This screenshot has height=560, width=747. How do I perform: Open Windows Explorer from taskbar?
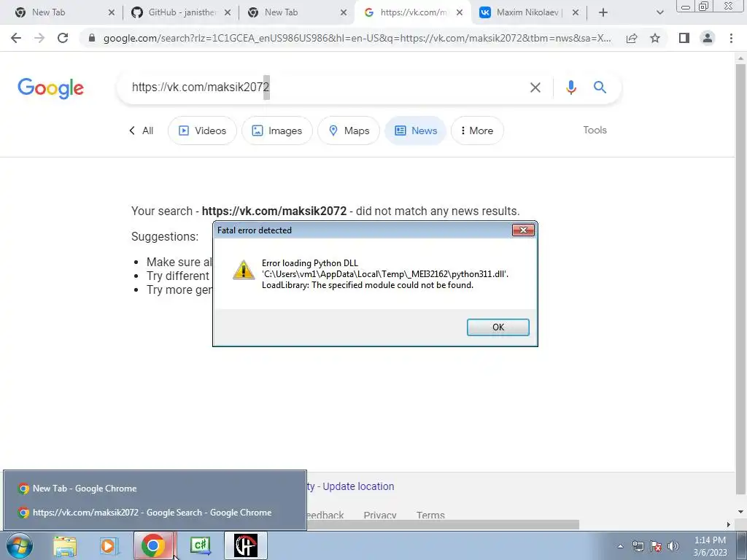[x=65, y=545]
